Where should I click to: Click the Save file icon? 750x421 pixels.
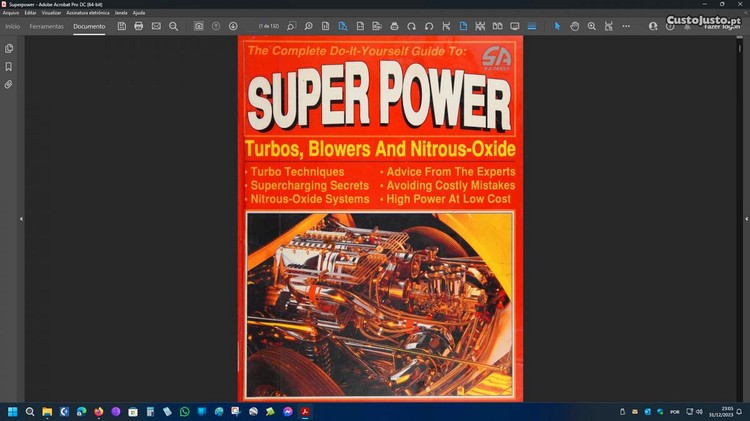click(121, 26)
